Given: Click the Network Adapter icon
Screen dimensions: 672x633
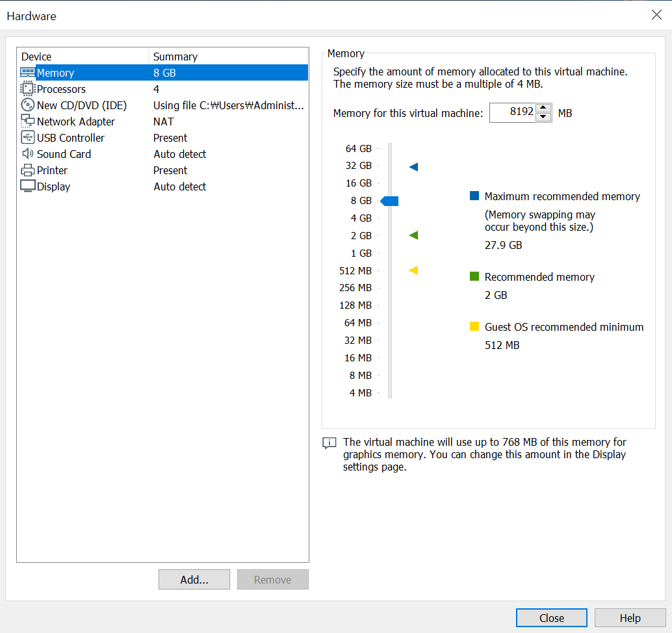Looking at the screenshot, I should 28,122.
